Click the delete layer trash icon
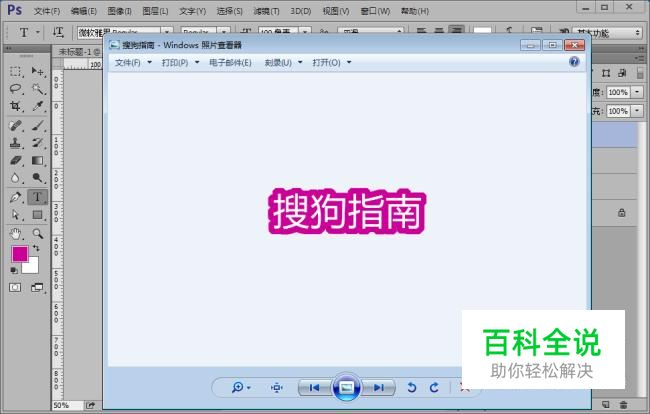 [x=623, y=404]
